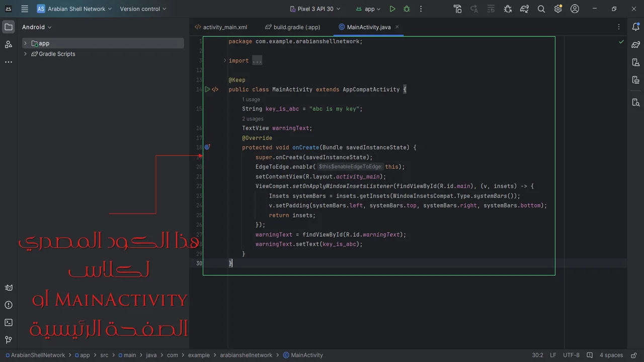Click indent column icon in status bar
The image size is (644, 362).
pyautogui.click(x=590, y=355)
